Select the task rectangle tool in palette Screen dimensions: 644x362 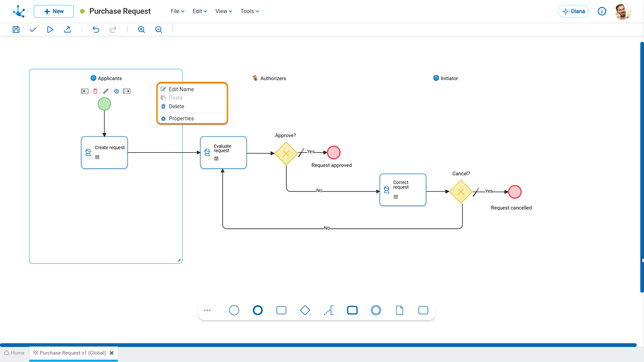(281, 310)
